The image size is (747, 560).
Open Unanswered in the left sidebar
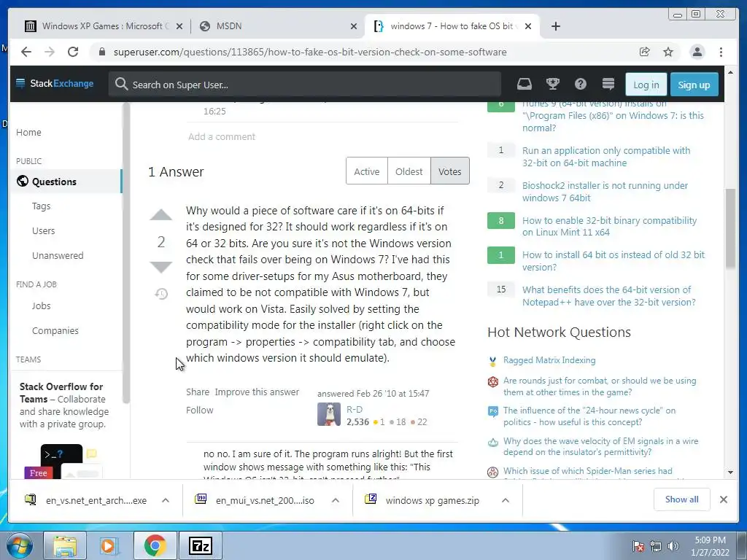[58, 256]
